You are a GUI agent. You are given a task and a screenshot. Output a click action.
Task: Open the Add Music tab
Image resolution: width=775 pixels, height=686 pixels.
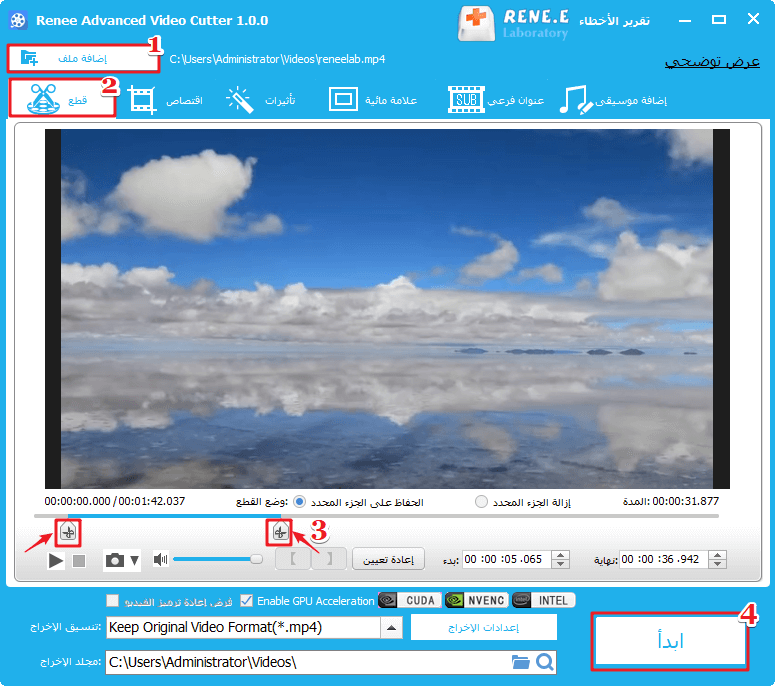(x=613, y=100)
